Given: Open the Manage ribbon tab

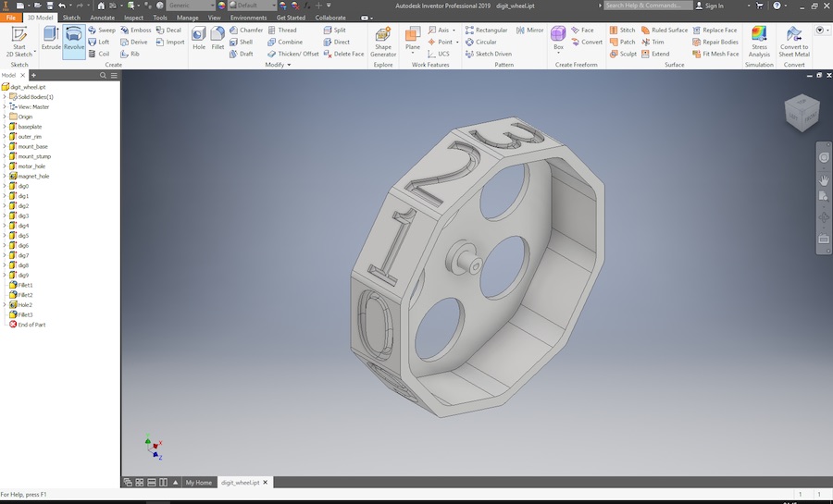Looking at the screenshot, I should (x=187, y=18).
